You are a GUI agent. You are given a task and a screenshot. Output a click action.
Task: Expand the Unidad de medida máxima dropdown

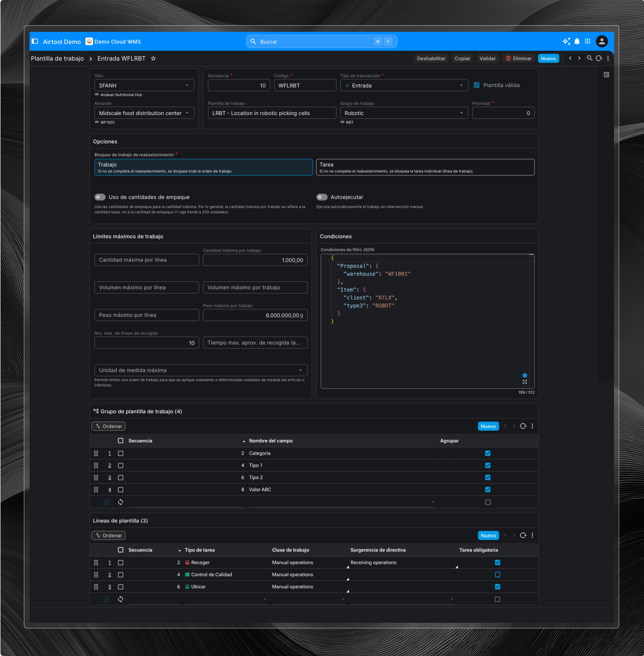tap(201, 370)
